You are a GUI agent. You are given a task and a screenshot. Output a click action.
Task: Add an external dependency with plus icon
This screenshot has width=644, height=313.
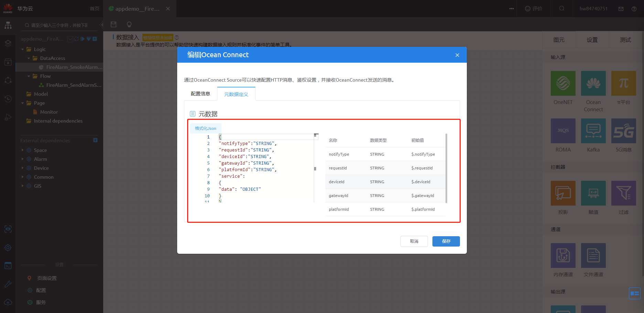95,140
